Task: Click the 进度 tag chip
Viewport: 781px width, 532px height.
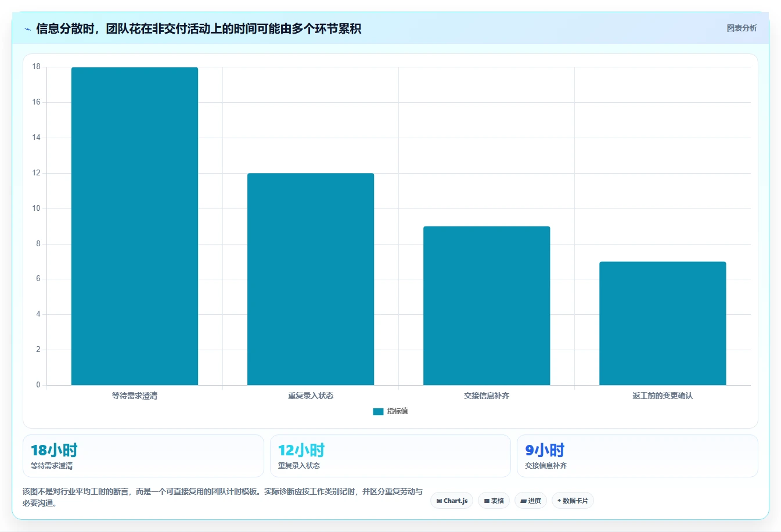Action: [x=531, y=501]
